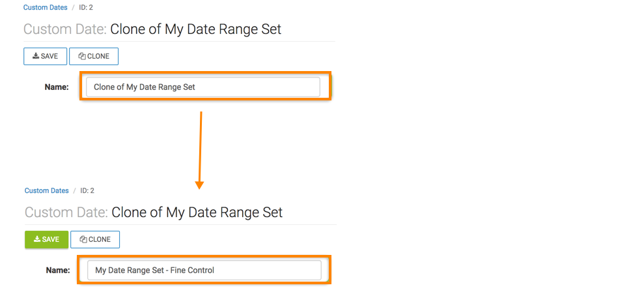Focus the field containing 'Clone of My Date Range Set'
644x296 pixels.
coord(203,87)
